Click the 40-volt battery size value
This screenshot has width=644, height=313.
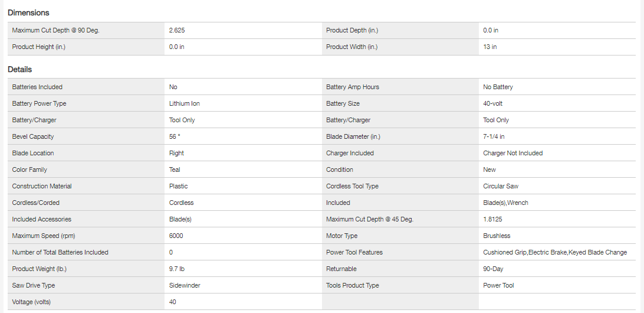492,103
